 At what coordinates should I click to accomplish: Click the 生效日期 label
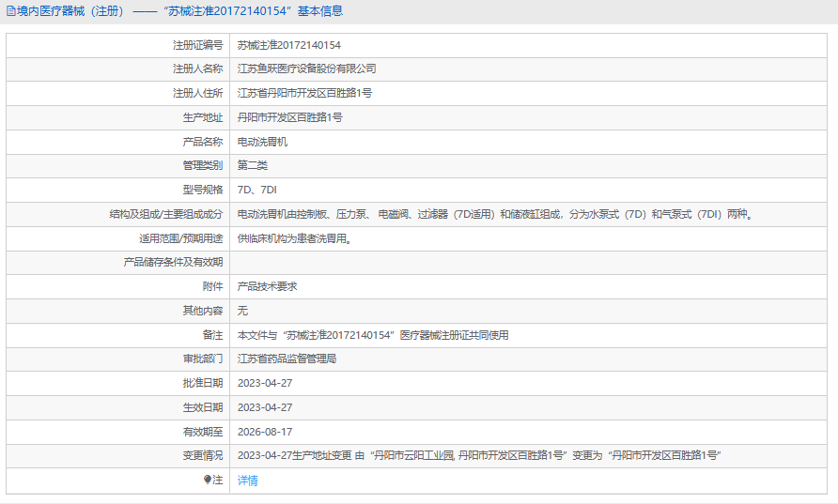pos(203,407)
